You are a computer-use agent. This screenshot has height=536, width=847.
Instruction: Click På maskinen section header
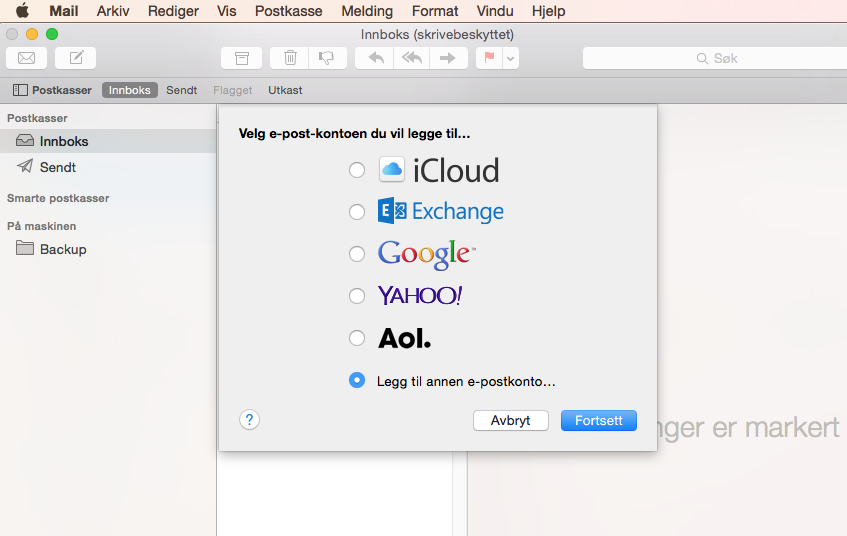[x=42, y=226]
